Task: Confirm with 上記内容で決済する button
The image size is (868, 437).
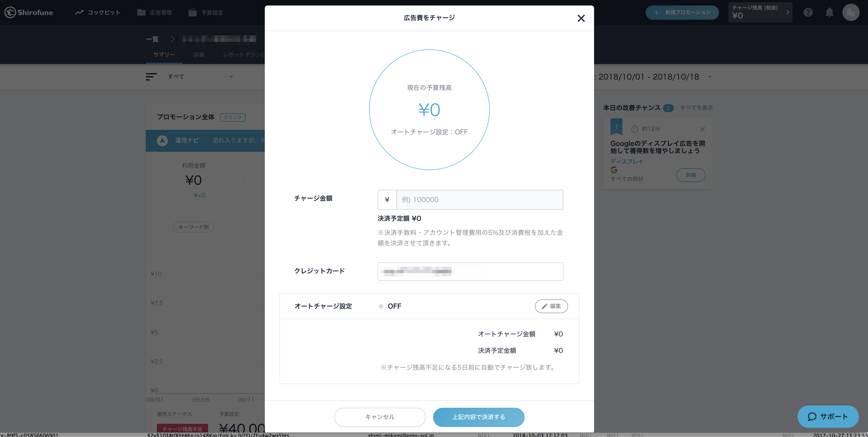Action: (x=479, y=417)
